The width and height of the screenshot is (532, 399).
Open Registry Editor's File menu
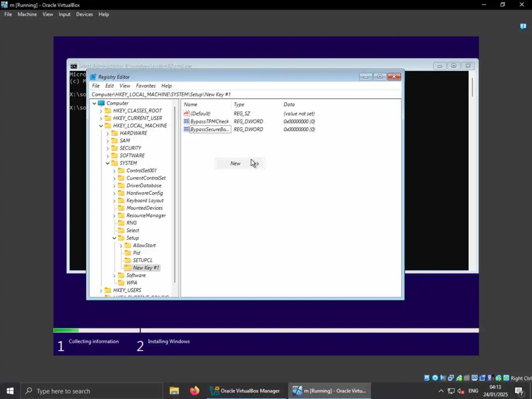(x=96, y=86)
